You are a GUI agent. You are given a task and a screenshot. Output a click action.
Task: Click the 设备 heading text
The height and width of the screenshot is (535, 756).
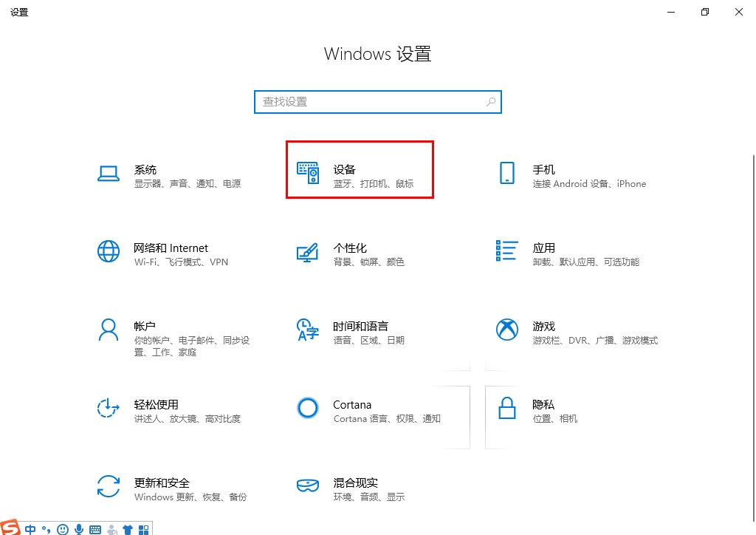(344, 170)
